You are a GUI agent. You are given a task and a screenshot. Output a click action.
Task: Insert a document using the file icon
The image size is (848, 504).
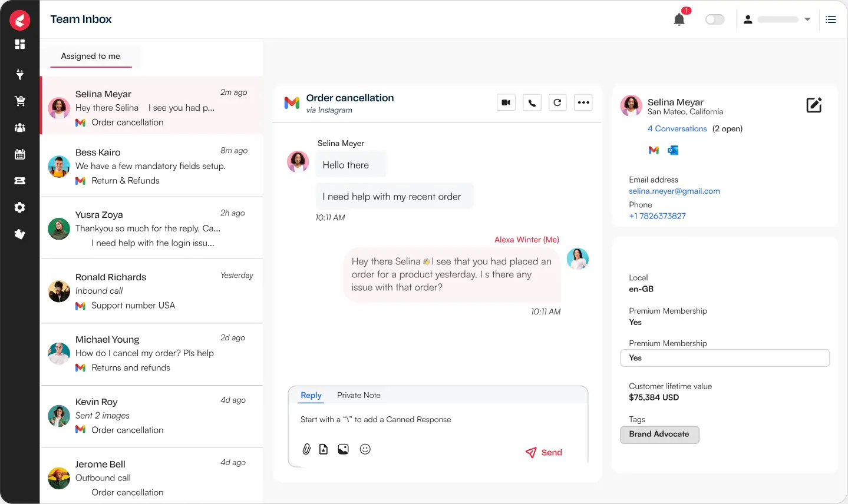pos(324,449)
